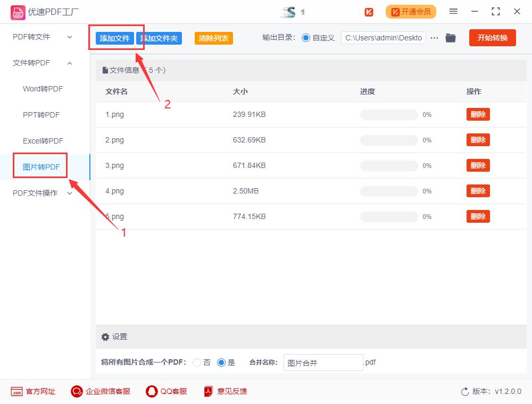Expand the PDF文件操作 section
Image resolution: width=532 pixels, height=404 pixels.
pos(36,193)
